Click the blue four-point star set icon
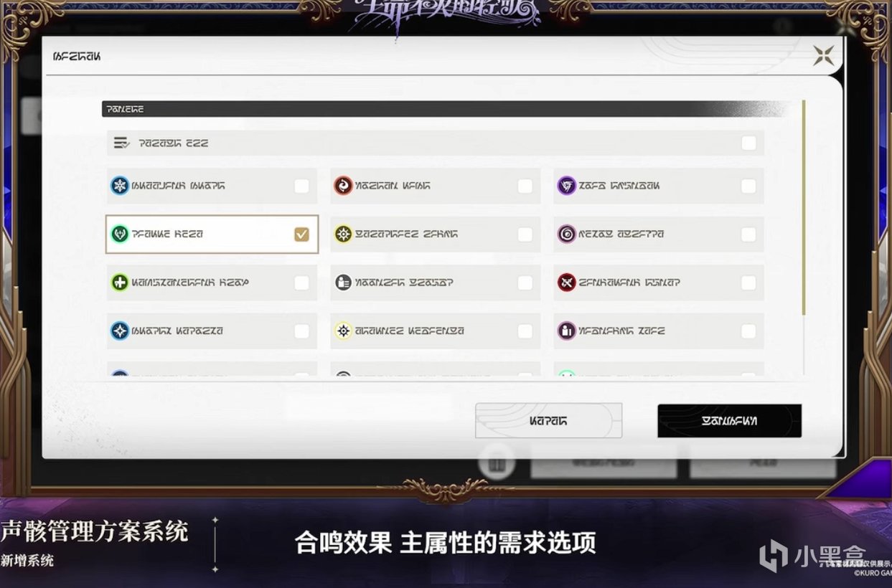892x588 pixels. (120, 331)
